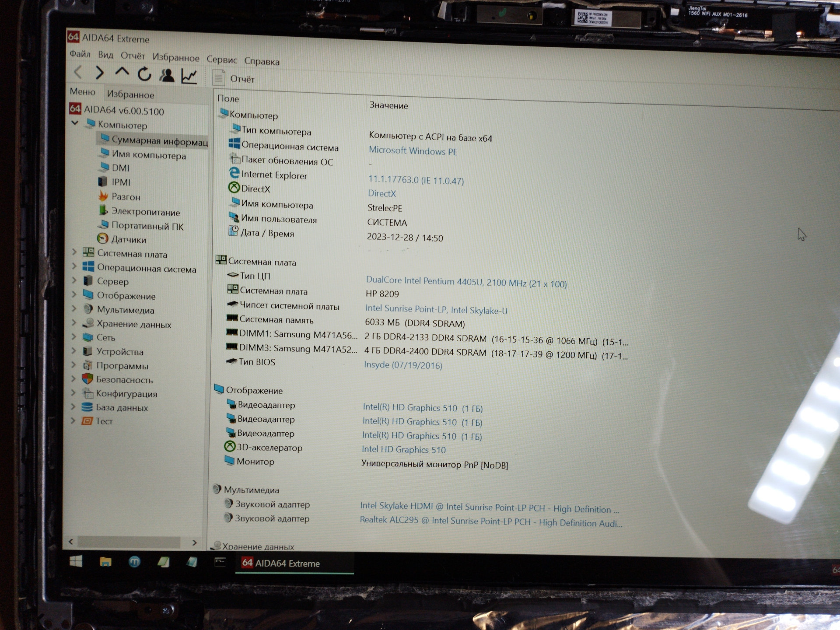Expand the Операционная система tree node
Image resolution: width=840 pixels, height=630 pixels.
(74, 266)
